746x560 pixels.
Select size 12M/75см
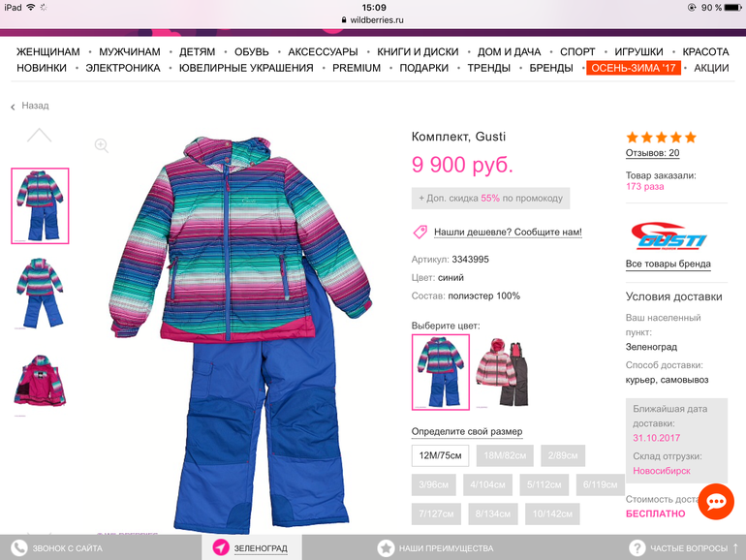tap(440, 455)
